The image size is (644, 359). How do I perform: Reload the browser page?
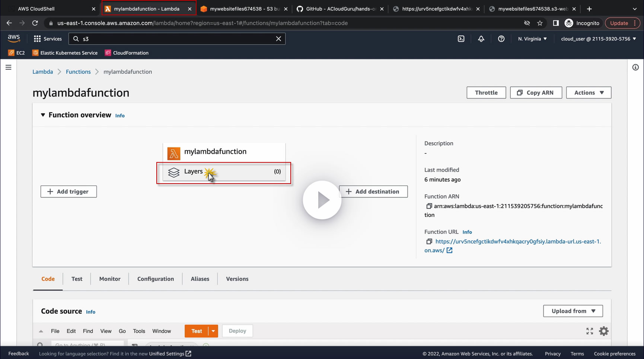[35, 23]
